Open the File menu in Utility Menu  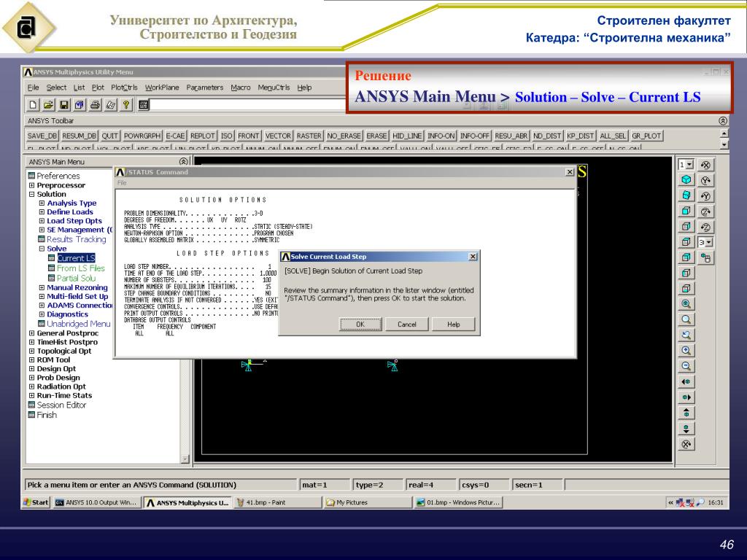[x=34, y=87]
